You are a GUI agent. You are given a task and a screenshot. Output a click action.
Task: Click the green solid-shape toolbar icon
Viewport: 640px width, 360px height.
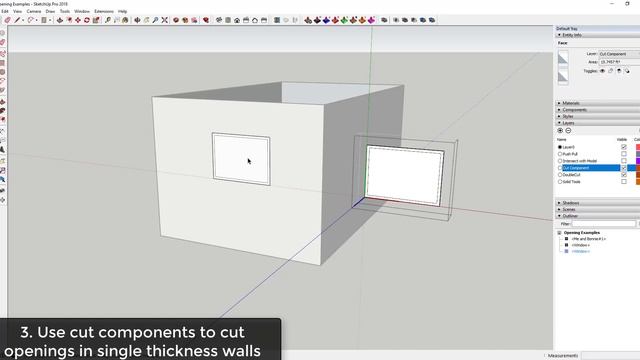(344, 20)
